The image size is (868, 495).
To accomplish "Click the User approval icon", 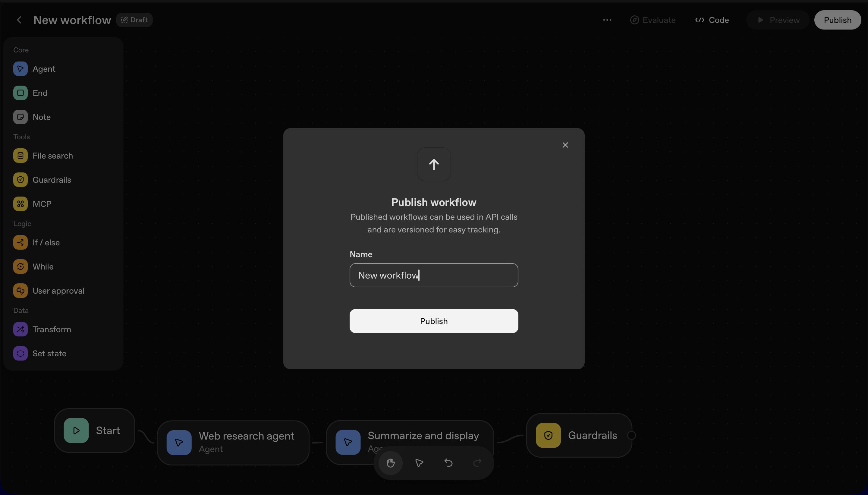I will [x=20, y=291].
